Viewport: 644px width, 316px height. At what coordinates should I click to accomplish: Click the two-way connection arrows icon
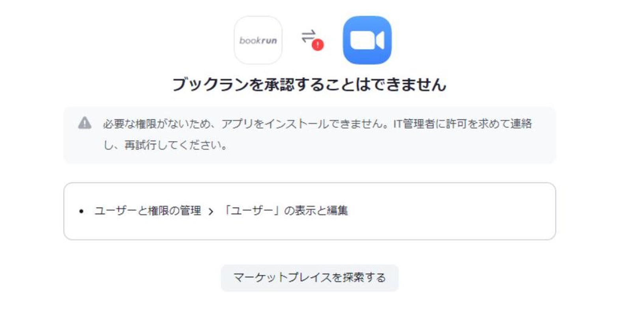(x=308, y=36)
